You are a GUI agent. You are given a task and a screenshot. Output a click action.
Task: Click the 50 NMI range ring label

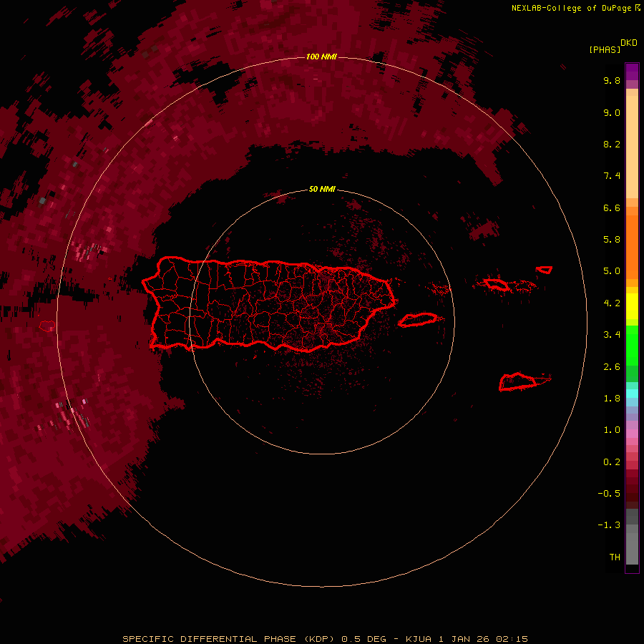(322, 190)
